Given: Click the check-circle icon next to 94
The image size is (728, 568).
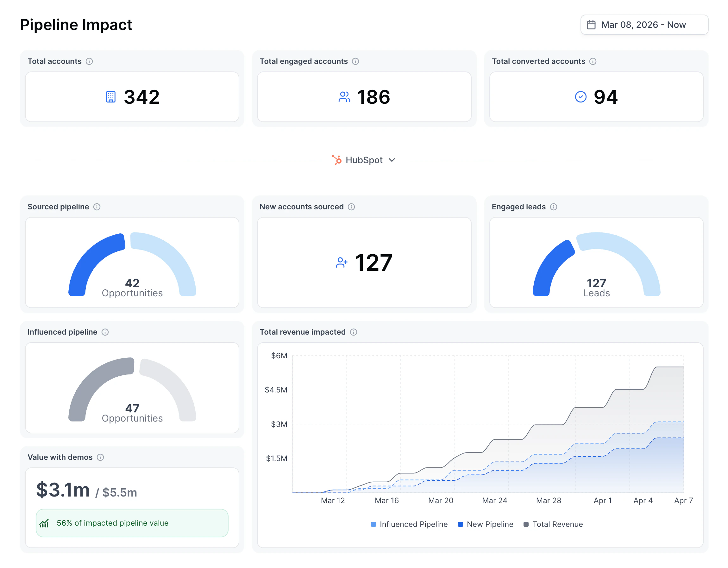Looking at the screenshot, I should pyautogui.click(x=580, y=97).
